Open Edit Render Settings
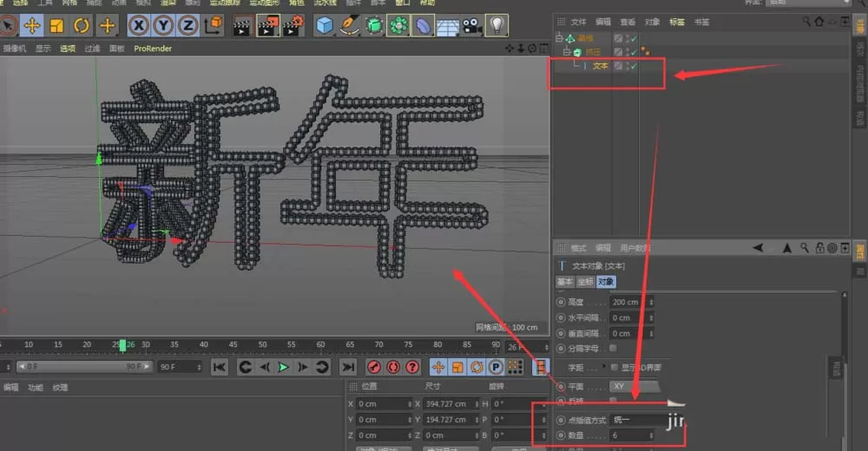Viewport: 868px width, 451px height. pyautogui.click(x=293, y=25)
